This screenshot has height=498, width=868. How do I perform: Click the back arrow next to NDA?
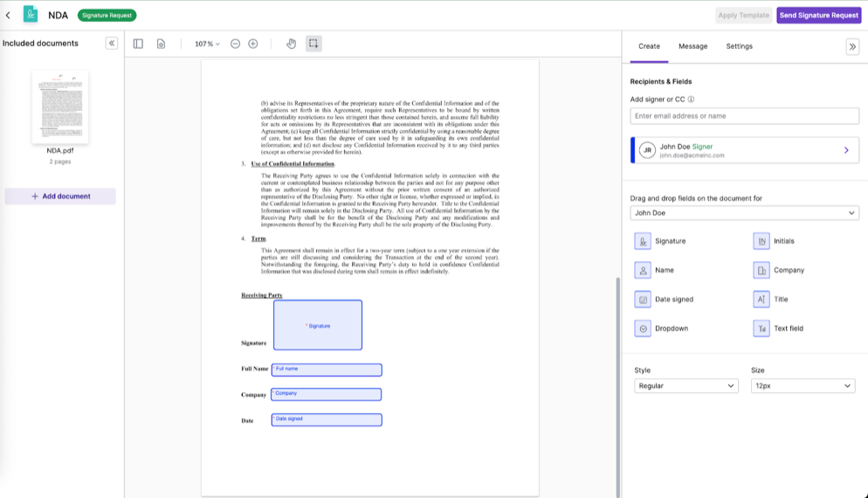click(9, 15)
